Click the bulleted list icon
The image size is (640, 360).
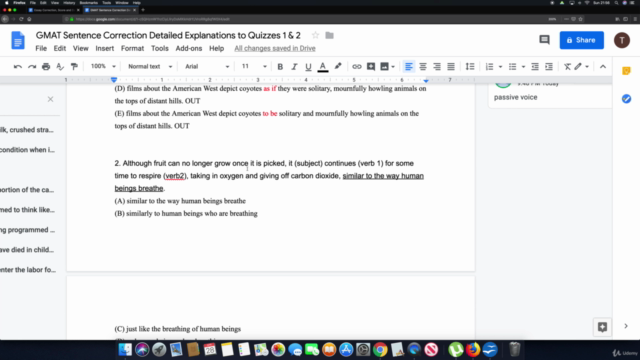click(x=512, y=67)
